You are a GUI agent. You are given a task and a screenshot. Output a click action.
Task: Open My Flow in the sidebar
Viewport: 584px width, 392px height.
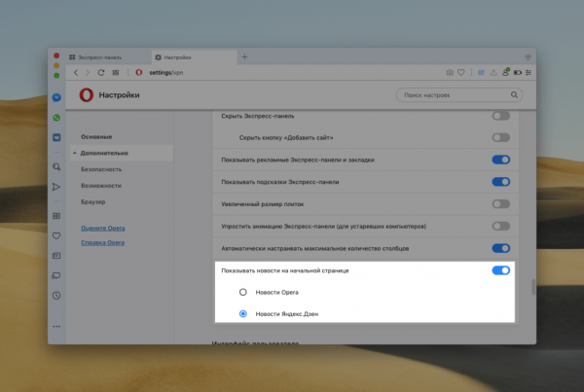[56, 187]
